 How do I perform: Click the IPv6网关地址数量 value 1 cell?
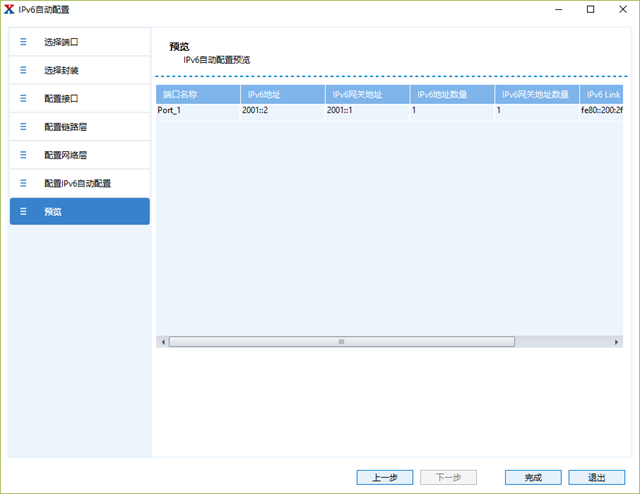point(537,112)
